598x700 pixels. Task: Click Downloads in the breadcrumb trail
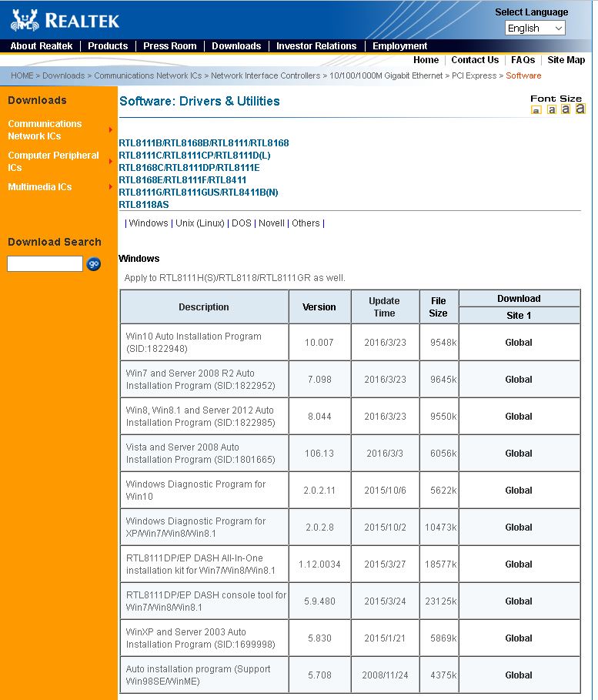63,75
